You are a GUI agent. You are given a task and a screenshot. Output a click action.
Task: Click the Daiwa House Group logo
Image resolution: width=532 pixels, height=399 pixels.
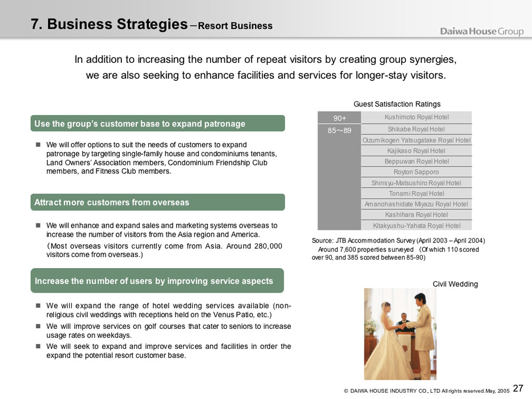point(481,31)
